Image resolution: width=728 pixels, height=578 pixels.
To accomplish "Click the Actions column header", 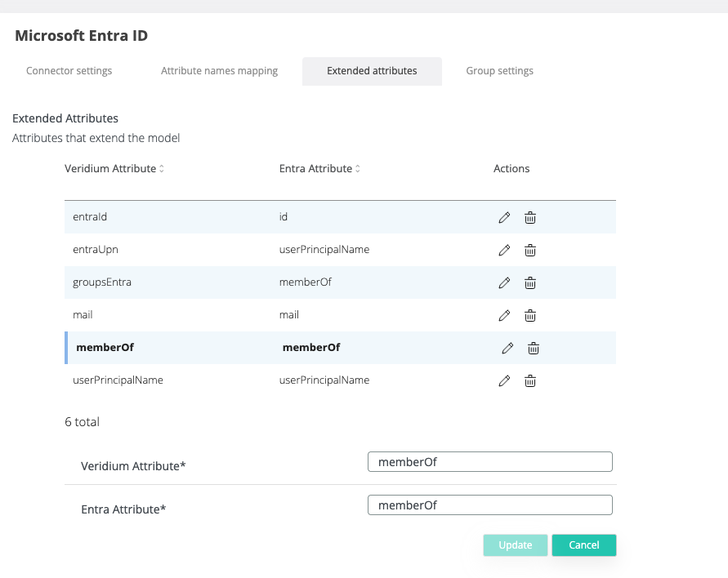I will click(x=511, y=169).
